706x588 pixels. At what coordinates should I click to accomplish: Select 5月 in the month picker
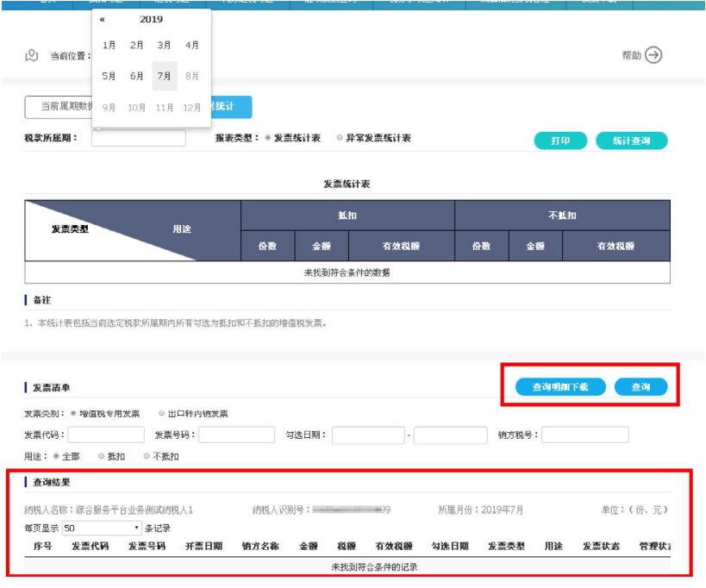click(x=109, y=76)
